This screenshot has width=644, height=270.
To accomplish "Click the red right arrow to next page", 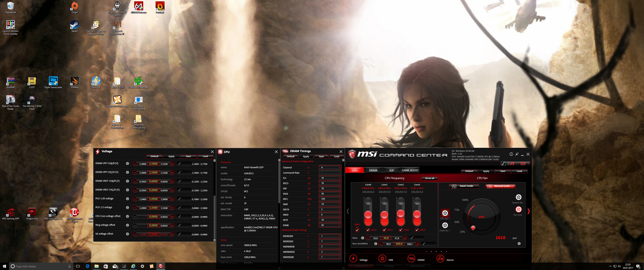I will pos(528,211).
